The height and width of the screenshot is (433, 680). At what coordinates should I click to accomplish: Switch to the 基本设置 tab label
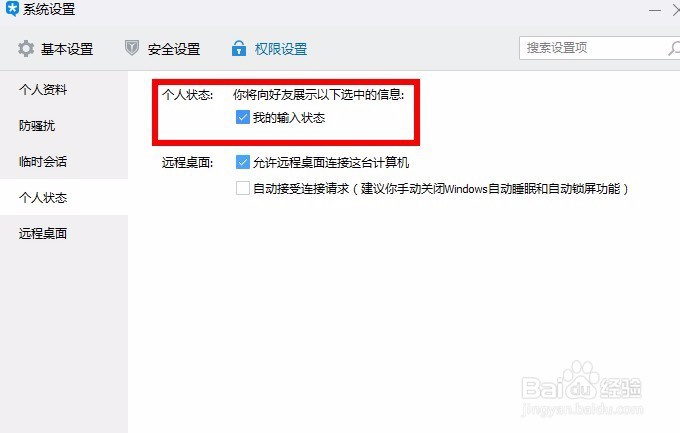(x=67, y=49)
